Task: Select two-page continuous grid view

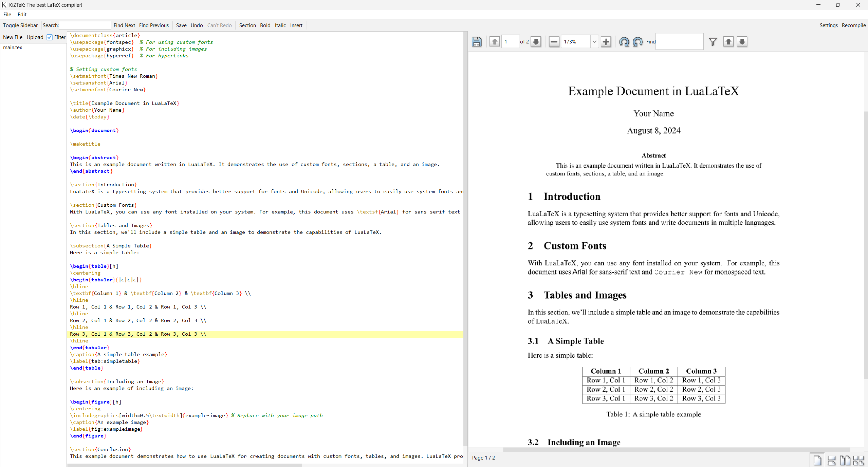Action: coord(859,461)
